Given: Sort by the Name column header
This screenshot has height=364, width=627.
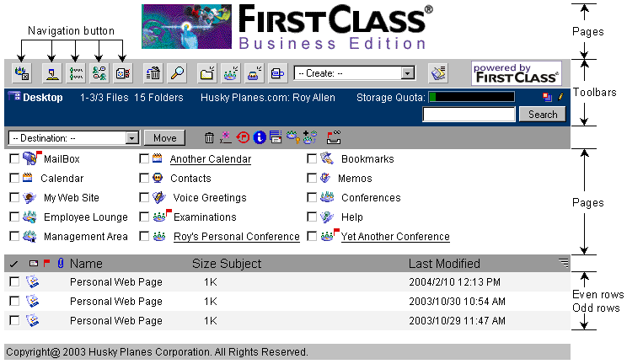Looking at the screenshot, I should (86, 264).
